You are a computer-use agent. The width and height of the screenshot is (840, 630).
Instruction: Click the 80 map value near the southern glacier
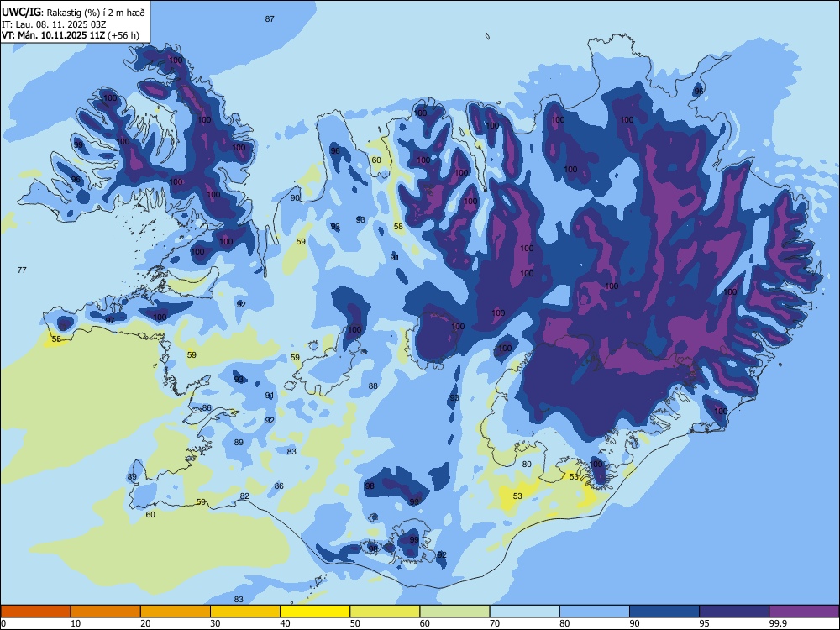(528, 465)
